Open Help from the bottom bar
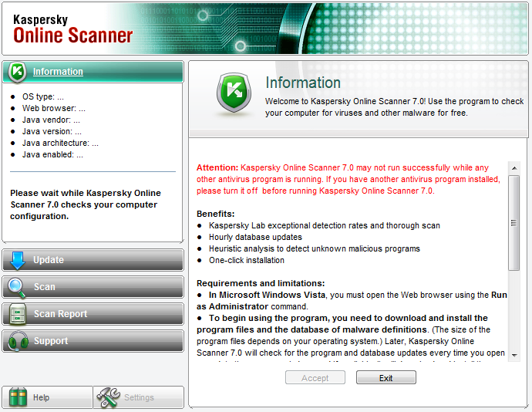 [x=48, y=397]
